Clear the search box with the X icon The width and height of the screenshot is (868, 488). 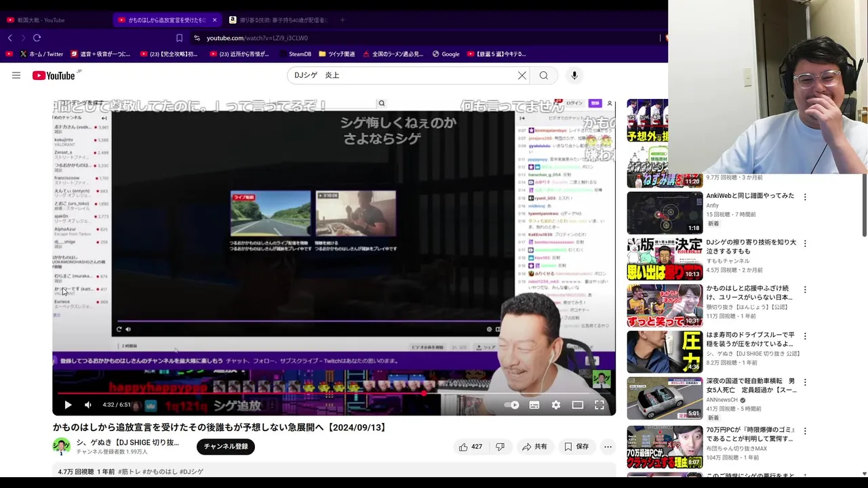tap(522, 75)
